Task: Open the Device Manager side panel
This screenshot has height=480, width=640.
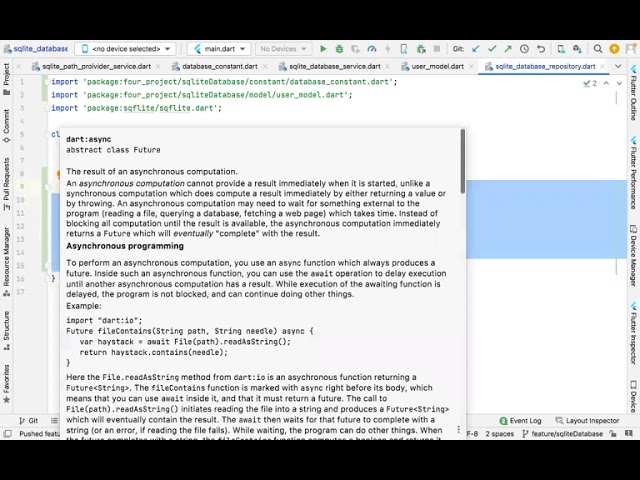Action: (x=633, y=255)
